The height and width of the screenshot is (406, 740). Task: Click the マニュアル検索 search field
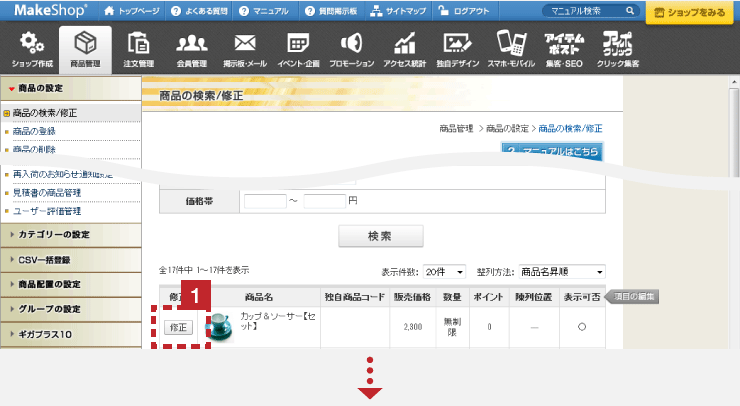pos(585,10)
